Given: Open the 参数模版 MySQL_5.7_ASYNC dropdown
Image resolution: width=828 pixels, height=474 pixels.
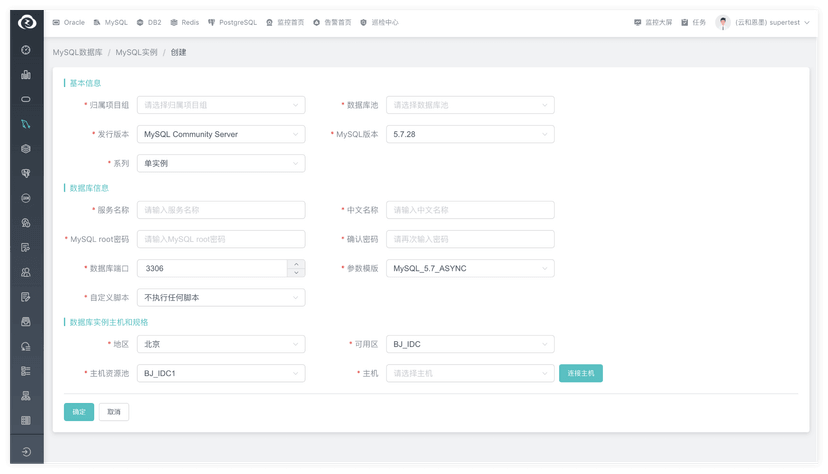Looking at the screenshot, I should point(471,268).
